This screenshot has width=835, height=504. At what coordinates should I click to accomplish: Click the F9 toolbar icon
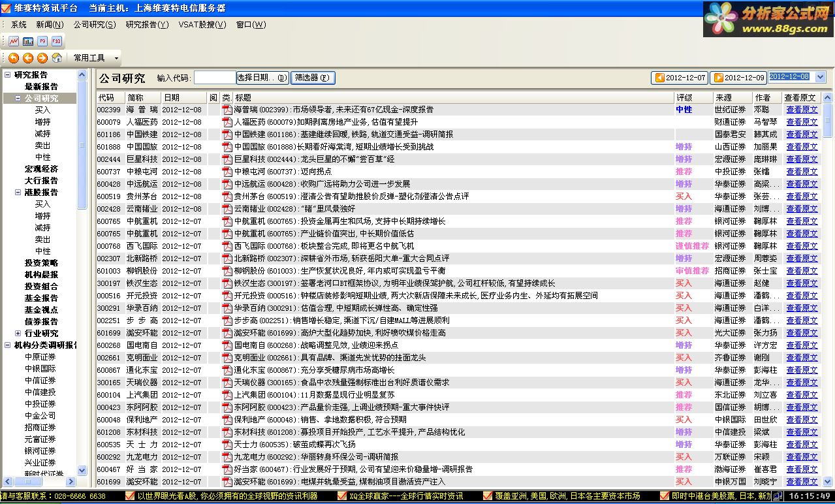pyautogui.click(x=42, y=41)
